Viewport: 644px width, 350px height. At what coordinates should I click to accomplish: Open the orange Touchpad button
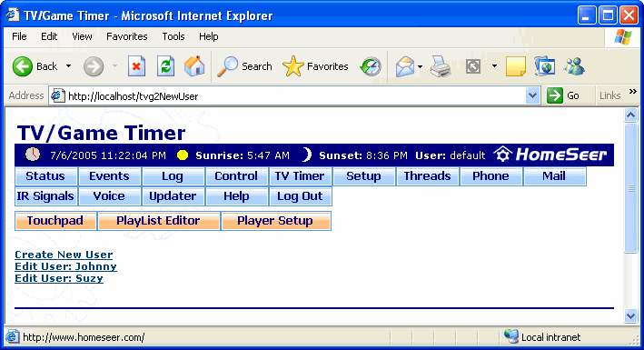[x=55, y=221]
